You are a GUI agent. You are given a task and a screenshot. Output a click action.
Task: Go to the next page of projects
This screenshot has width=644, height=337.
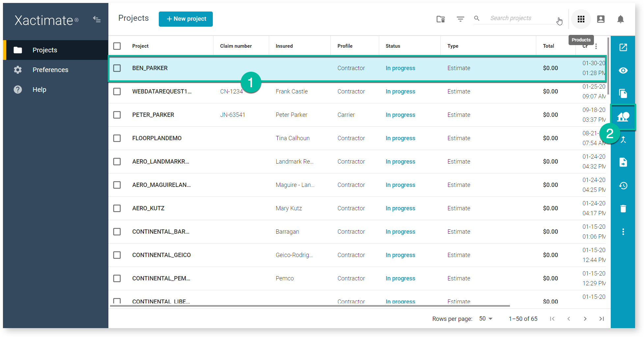coord(585,319)
